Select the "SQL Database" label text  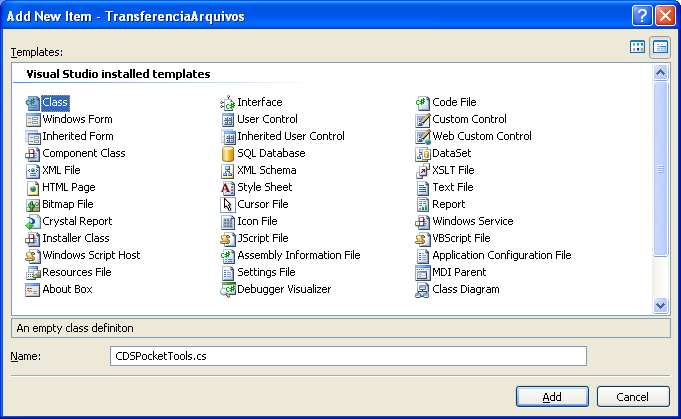[271, 153]
